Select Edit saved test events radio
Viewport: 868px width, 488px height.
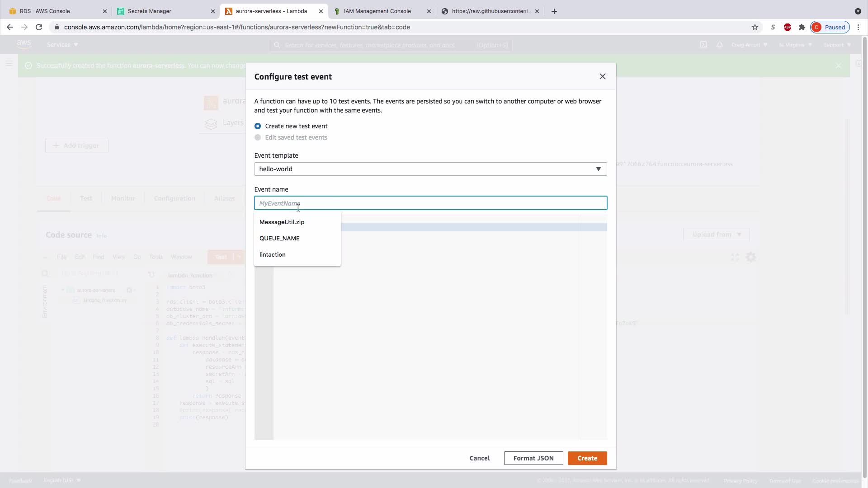[x=258, y=137]
